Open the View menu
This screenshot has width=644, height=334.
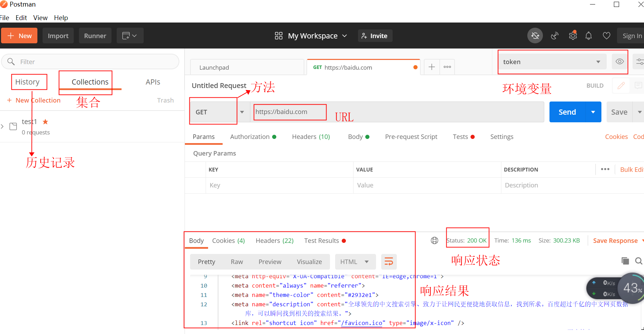[40, 18]
